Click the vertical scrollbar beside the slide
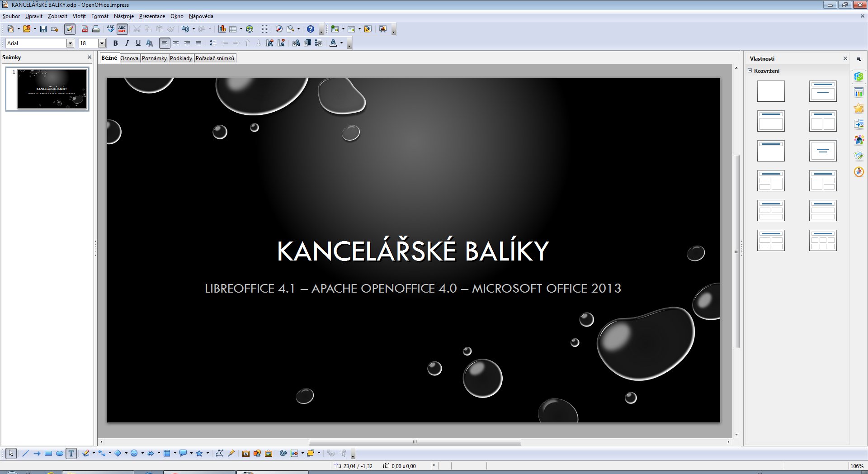Image resolution: width=868 pixels, height=474 pixels. point(736,251)
